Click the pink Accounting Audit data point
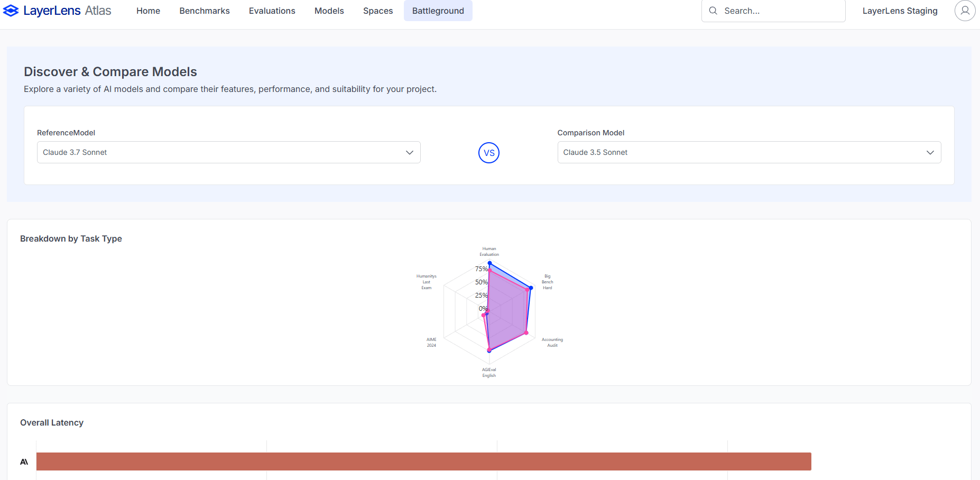 (x=526, y=333)
